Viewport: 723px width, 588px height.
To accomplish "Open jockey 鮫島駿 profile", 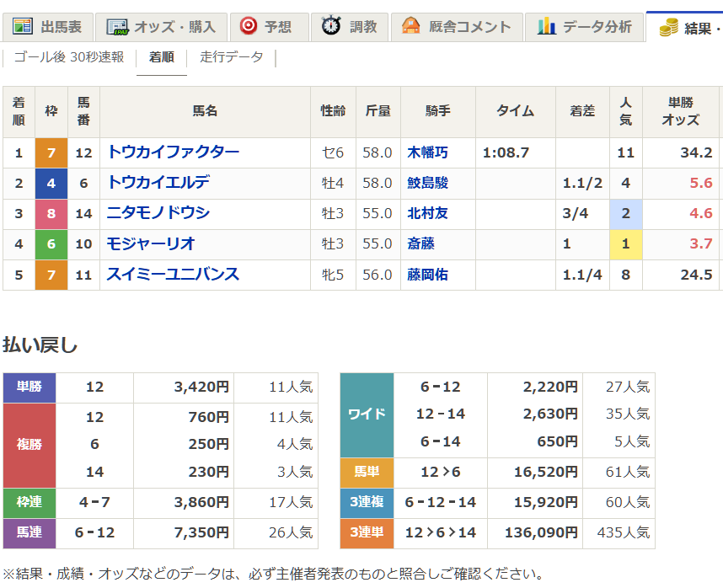I will pyautogui.click(x=427, y=183).
